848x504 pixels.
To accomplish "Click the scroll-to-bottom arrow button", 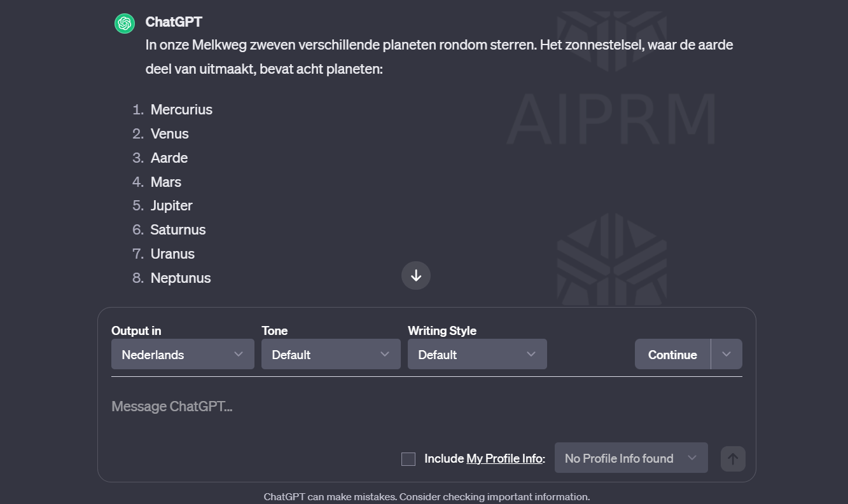I will tap(416, 275).
